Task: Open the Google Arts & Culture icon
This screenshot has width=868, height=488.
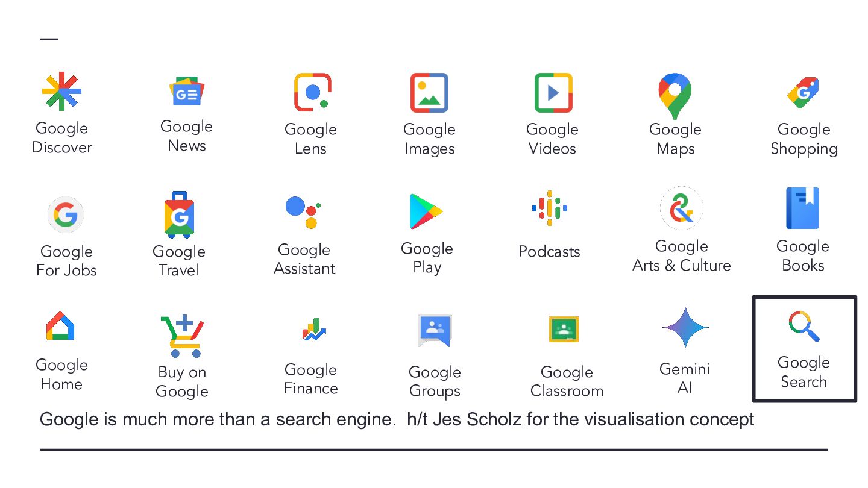Action: click(681, 208)
